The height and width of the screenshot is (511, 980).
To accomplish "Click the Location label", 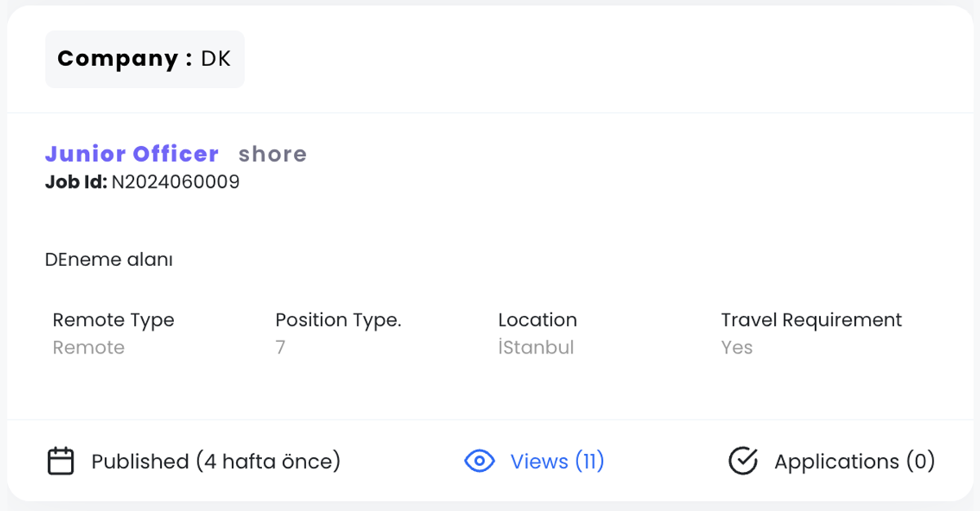I will pos(537,320).
